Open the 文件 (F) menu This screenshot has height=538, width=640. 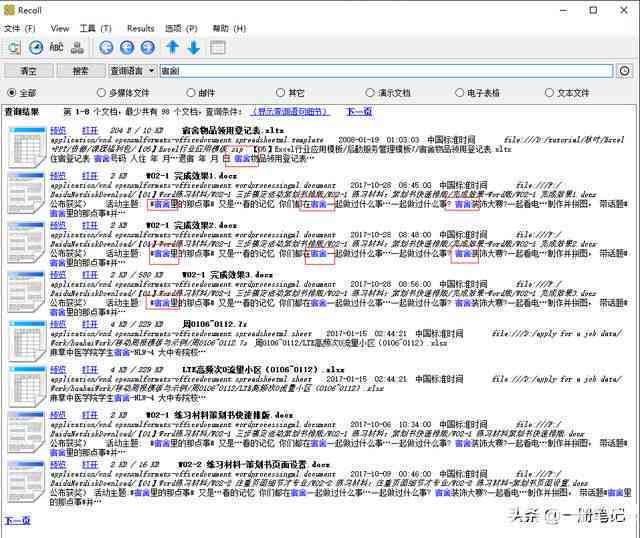pyautogui.click(x=20, y=29)
